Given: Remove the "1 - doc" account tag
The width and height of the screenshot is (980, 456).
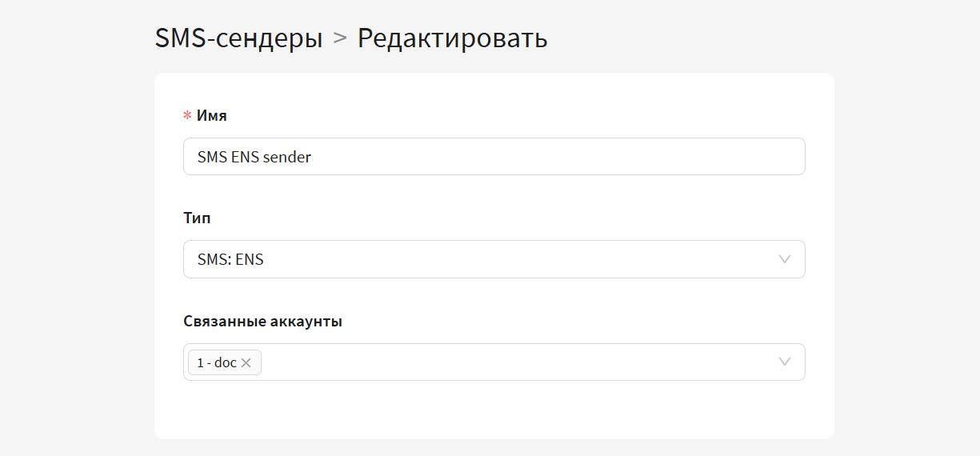Looking at the screenshot, I should click(246, 363).
